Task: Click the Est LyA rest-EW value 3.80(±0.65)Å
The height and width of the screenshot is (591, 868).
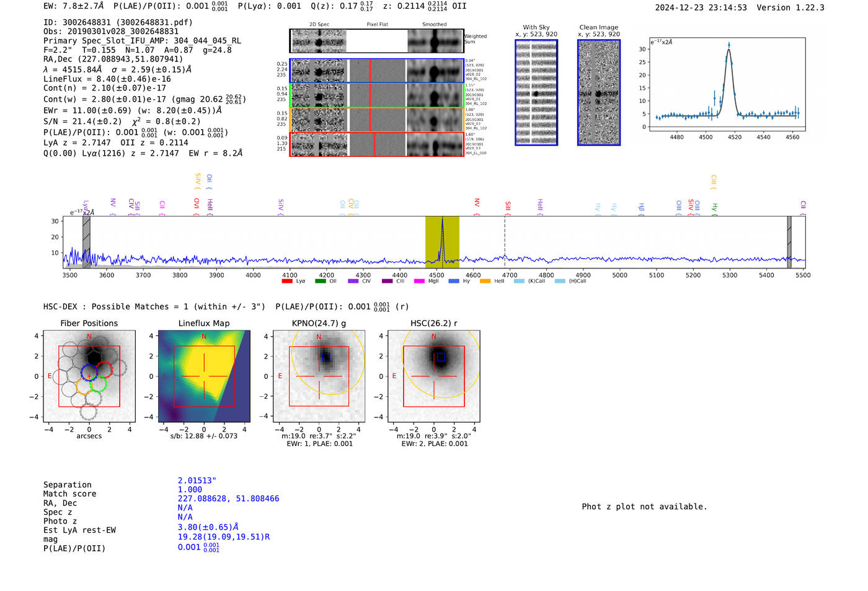Action: click(208, 527)
